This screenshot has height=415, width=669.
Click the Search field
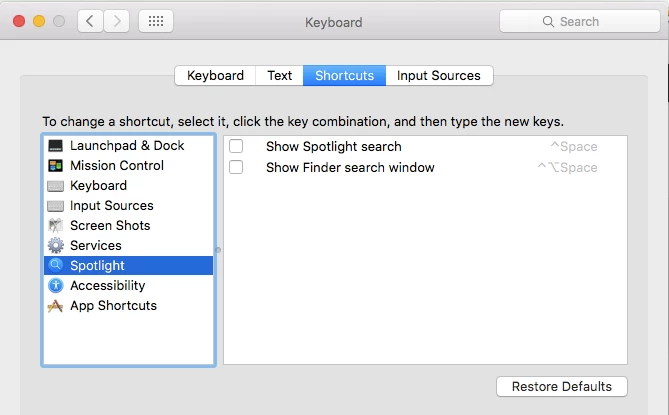(579, 21)
